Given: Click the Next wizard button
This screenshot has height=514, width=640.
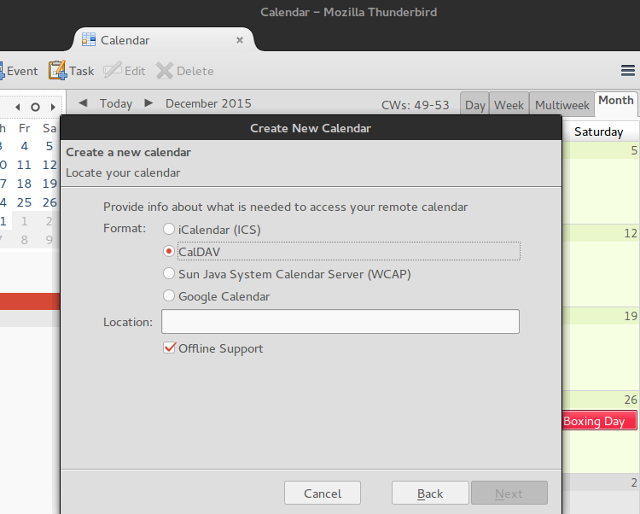Looking at the screenshot, I should (x=509, y=493).
